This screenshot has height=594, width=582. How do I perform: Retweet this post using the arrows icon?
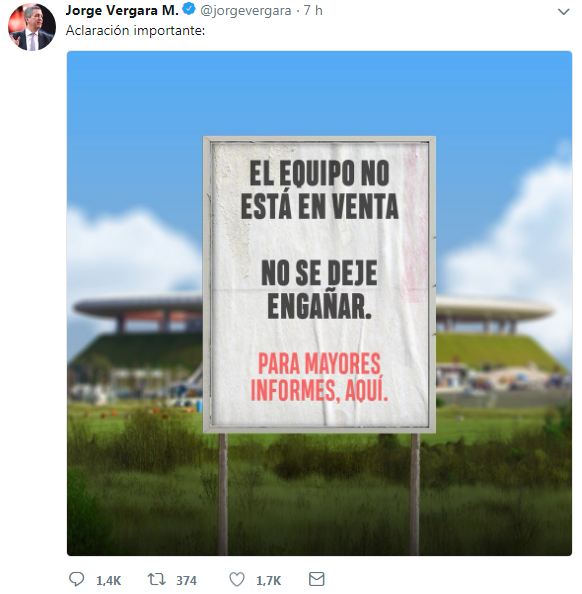tap(156, 579)
